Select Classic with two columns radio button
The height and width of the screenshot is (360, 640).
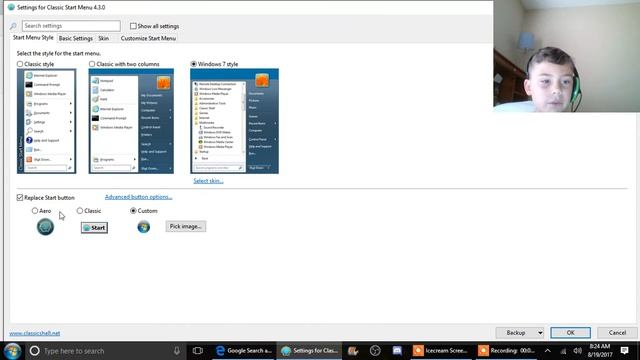[x=92, y=64]
